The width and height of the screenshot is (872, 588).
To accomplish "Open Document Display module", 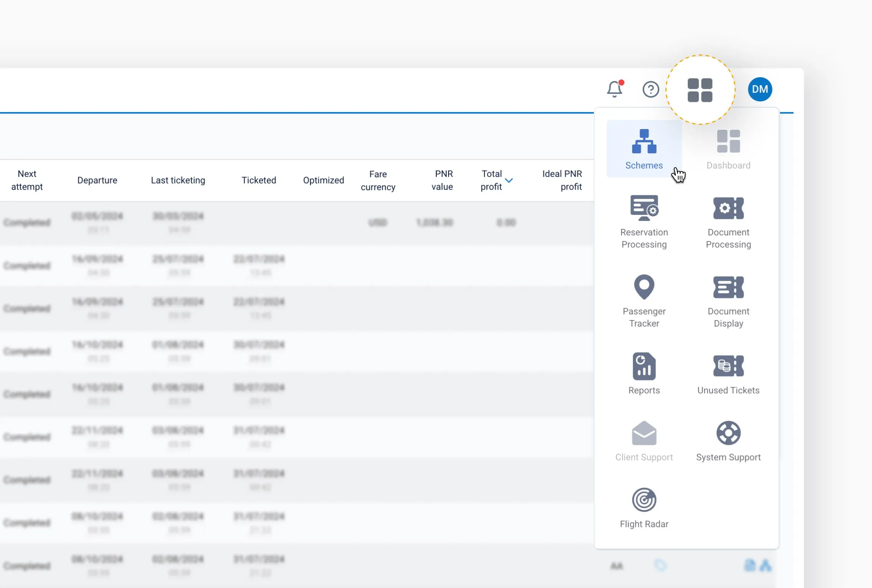I will coord(728,301).
